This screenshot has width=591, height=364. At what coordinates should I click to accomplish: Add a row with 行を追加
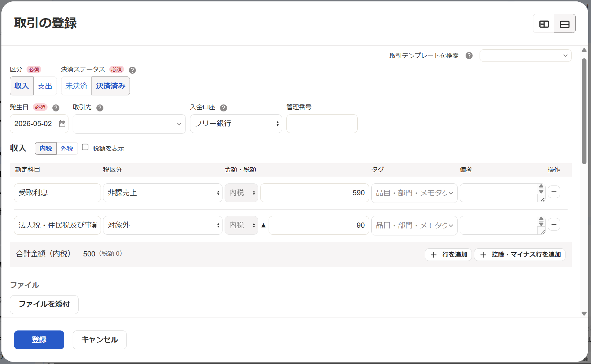448,255
